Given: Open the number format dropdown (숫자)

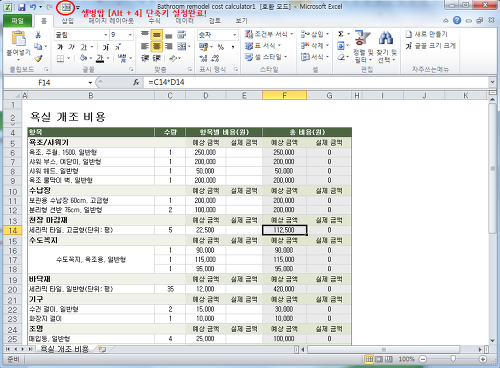Looking at the screenshot, I should coord(234,35).
